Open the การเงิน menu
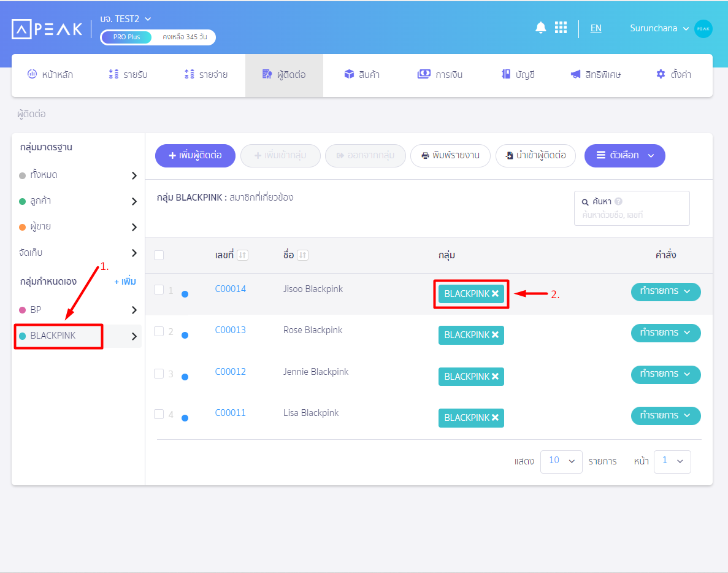This screenshot has height=573, width=728. click(x=440, y=75)
